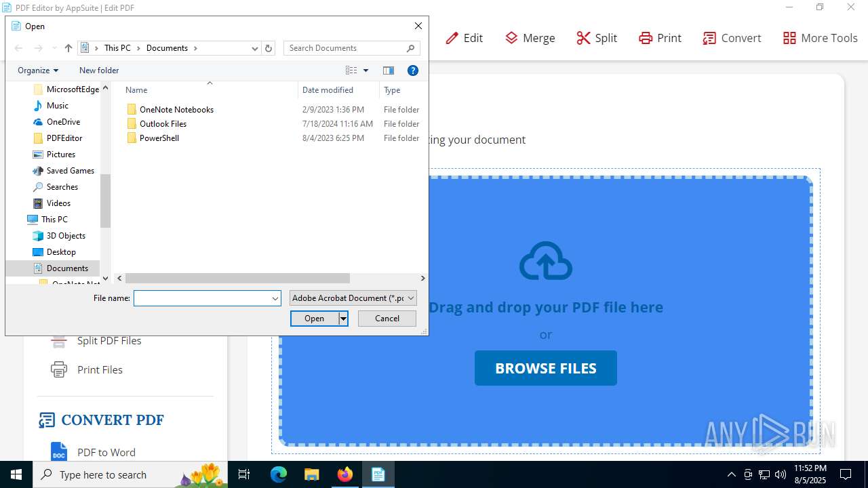Launch Firefox from taskbar
The height and width of the screenshot is (488, 868).
[344, 474]
